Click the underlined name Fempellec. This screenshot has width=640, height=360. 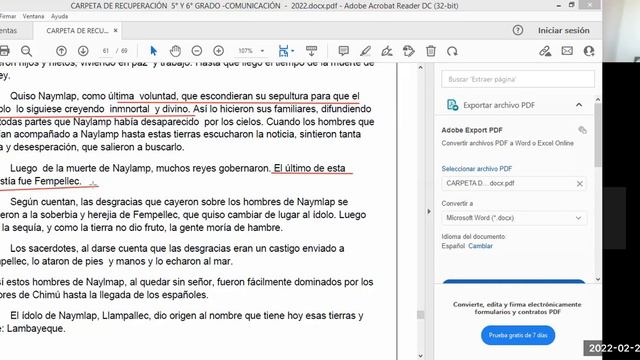(58, 181)
